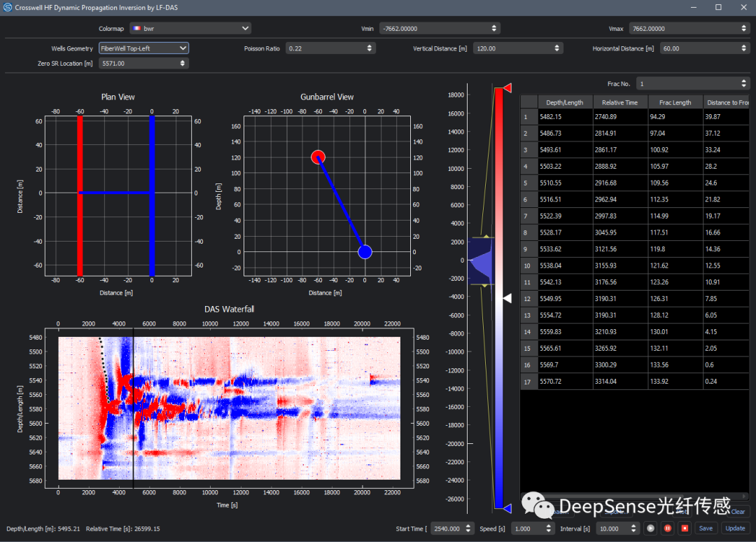Click the Poisson Ratio stepper arrows
The image size is (756, 542).
(x=370, y=48)
